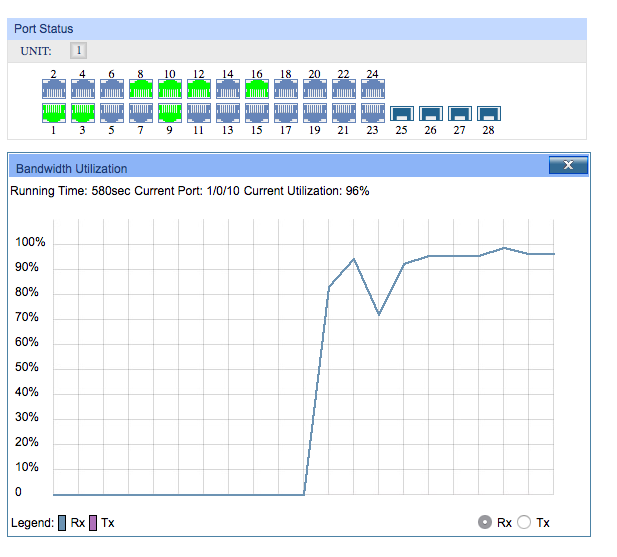Select port 24 icon
Viewport: 617px width, 557px height.
click(x=373, y=89)
